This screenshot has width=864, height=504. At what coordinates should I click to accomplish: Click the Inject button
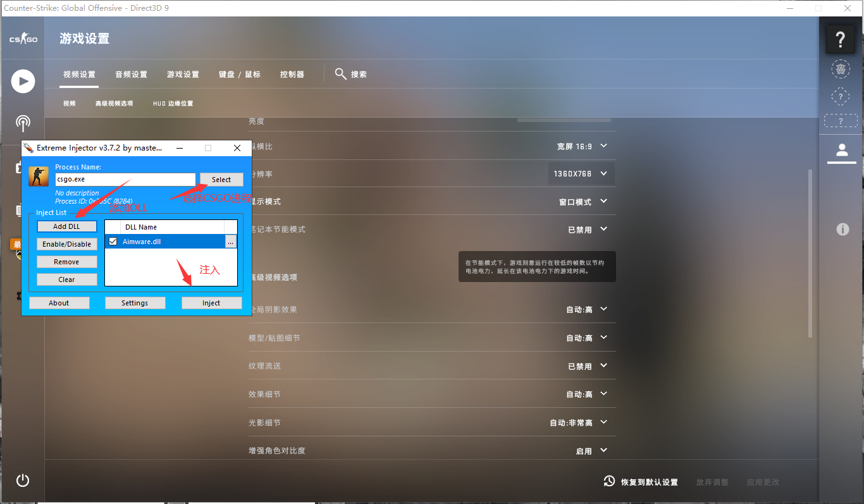click(x=211, y=303)
